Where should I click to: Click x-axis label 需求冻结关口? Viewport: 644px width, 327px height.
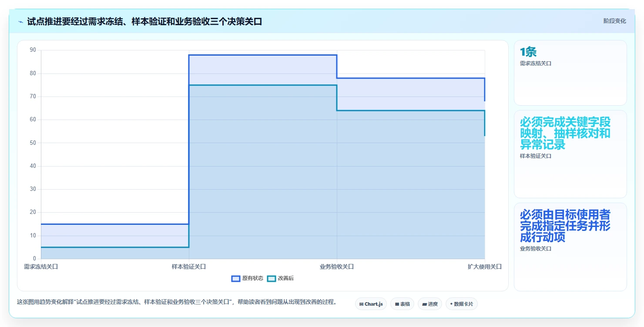[x=41, y=267]
